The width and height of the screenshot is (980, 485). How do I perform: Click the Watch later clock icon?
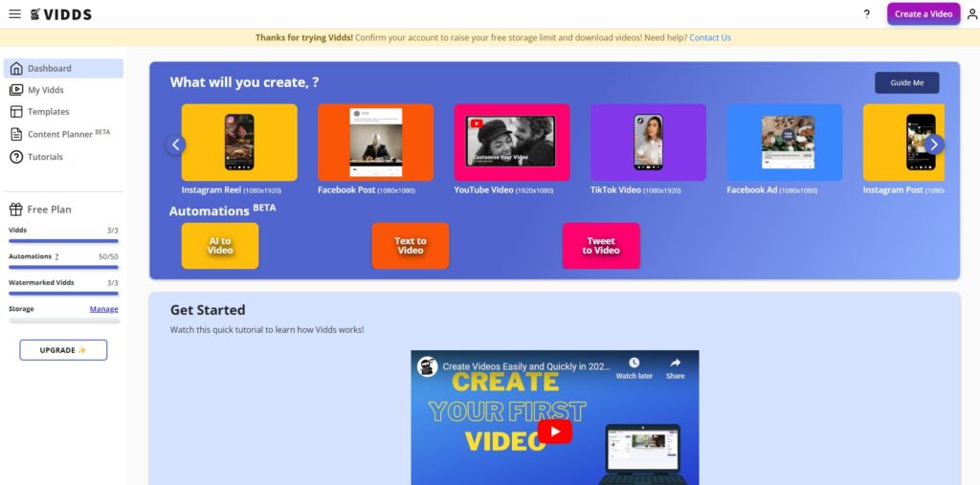(634, 364)
